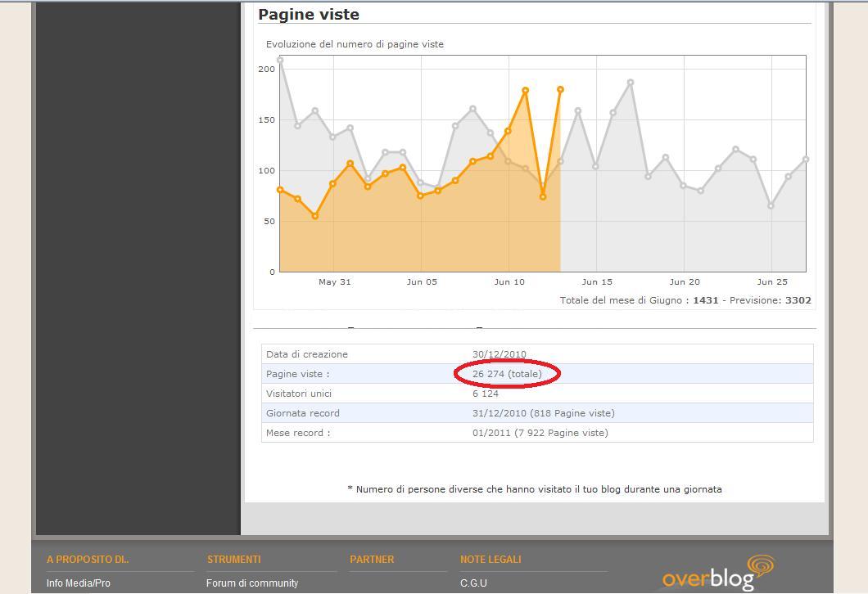
Task: Open the Info Media/Pro footer link
Action: [x=79, y=583]
